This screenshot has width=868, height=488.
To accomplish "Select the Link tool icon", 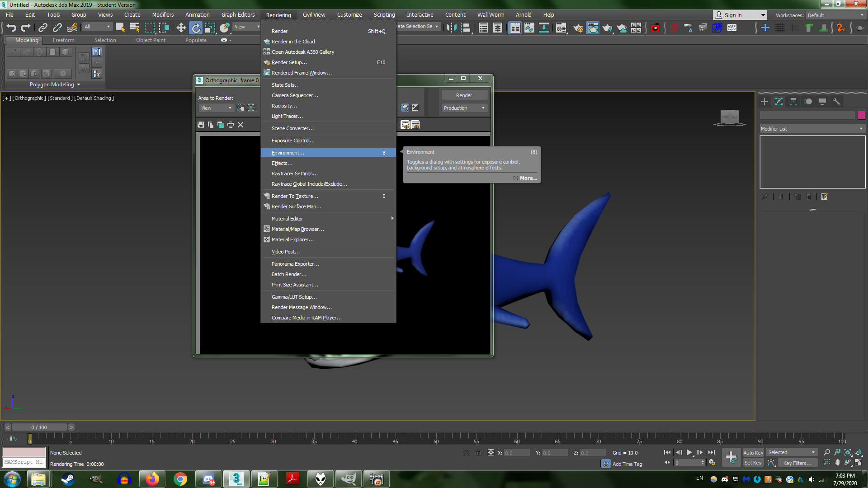I will pos(42,28).
